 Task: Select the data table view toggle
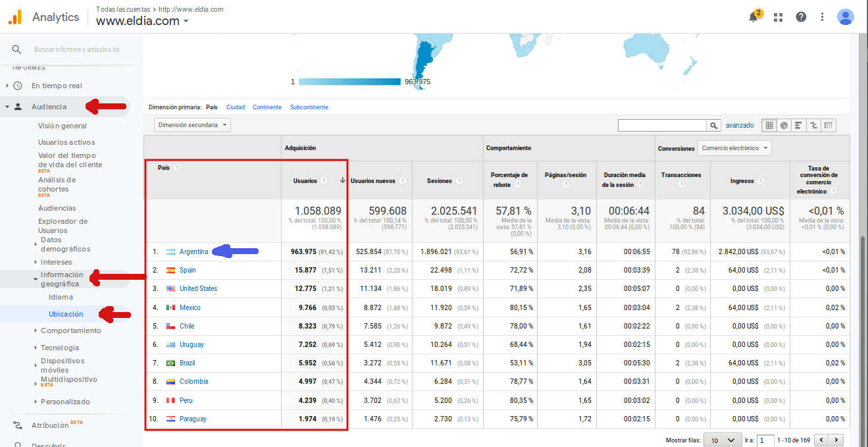click(x=769, y=125)
